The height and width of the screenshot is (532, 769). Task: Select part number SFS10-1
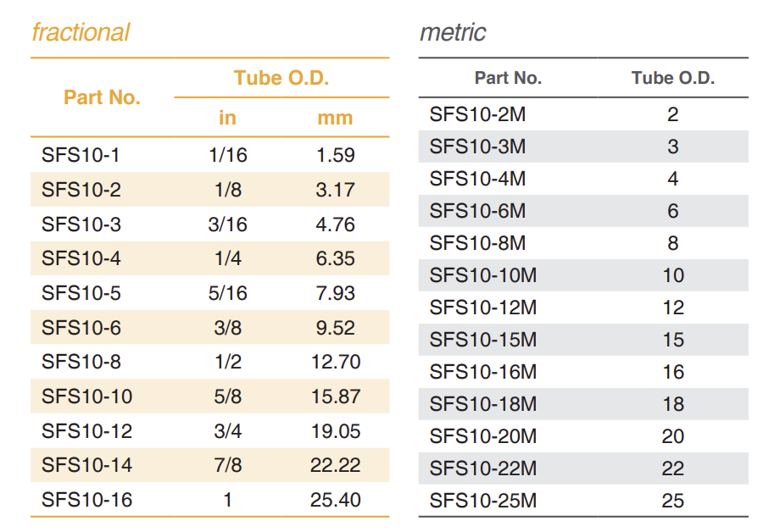point(81,155)
